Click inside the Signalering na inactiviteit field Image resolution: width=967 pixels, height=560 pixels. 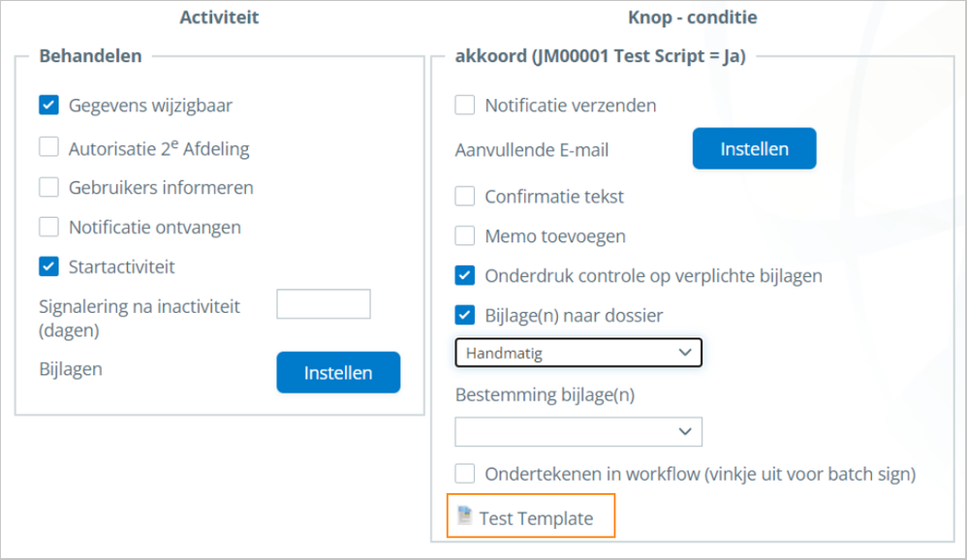point(323,303)
